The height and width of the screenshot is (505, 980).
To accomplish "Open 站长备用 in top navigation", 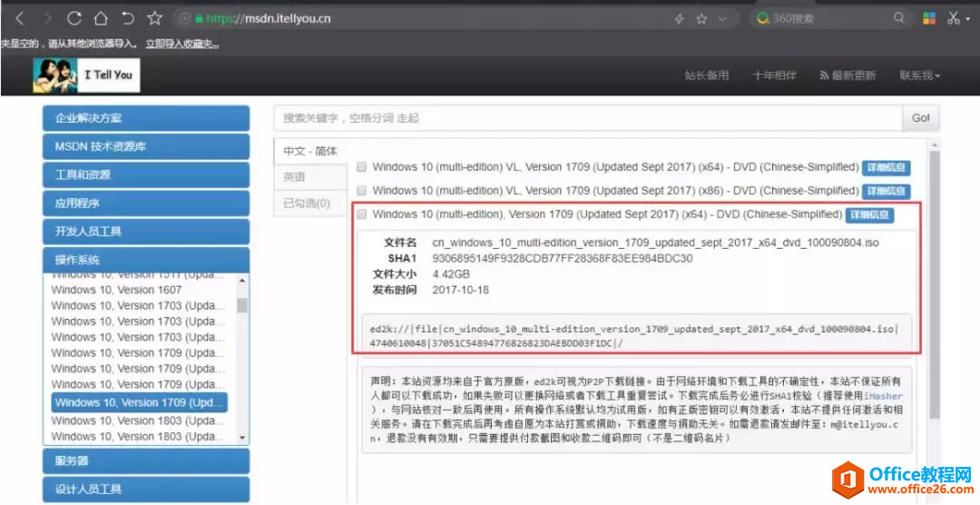I will click(707, 75).
